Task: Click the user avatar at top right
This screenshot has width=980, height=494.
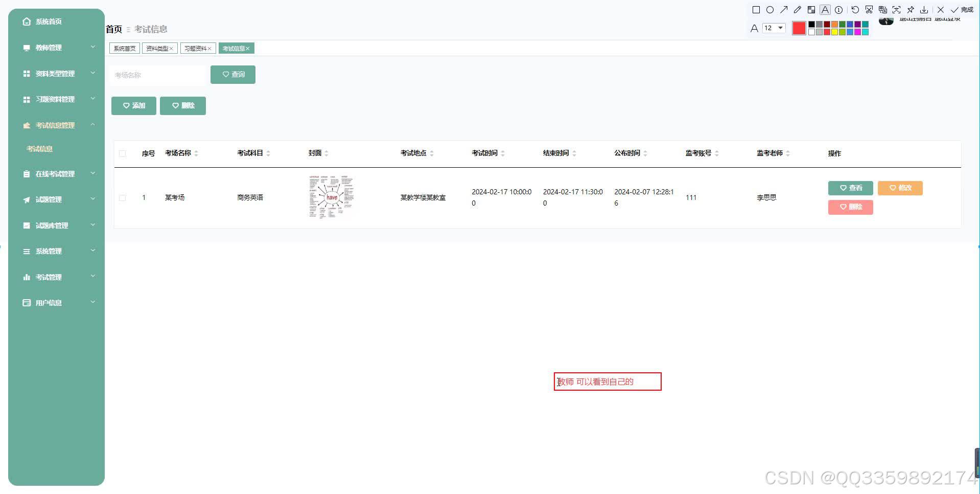Action: [886, 20]
